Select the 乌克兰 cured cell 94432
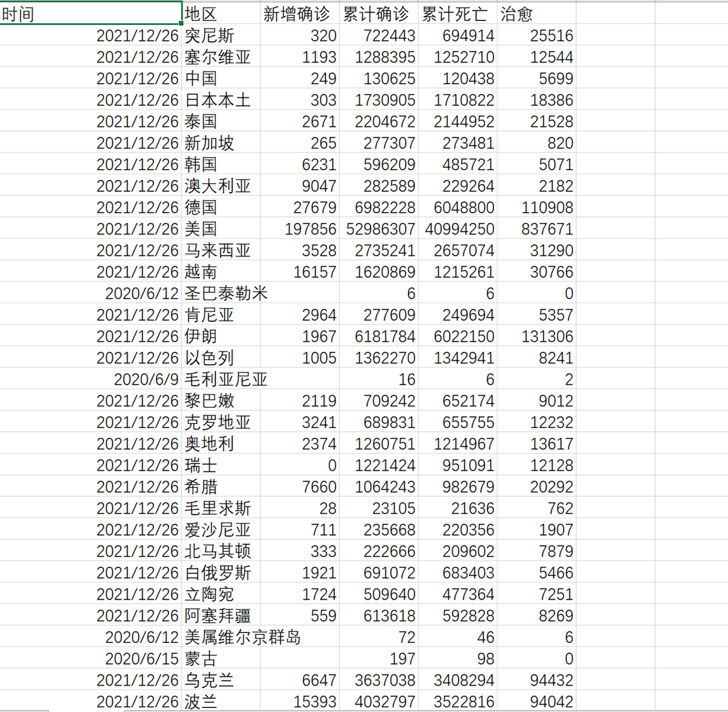The height and width of the screenshot is (712, 728). point(536,680)
